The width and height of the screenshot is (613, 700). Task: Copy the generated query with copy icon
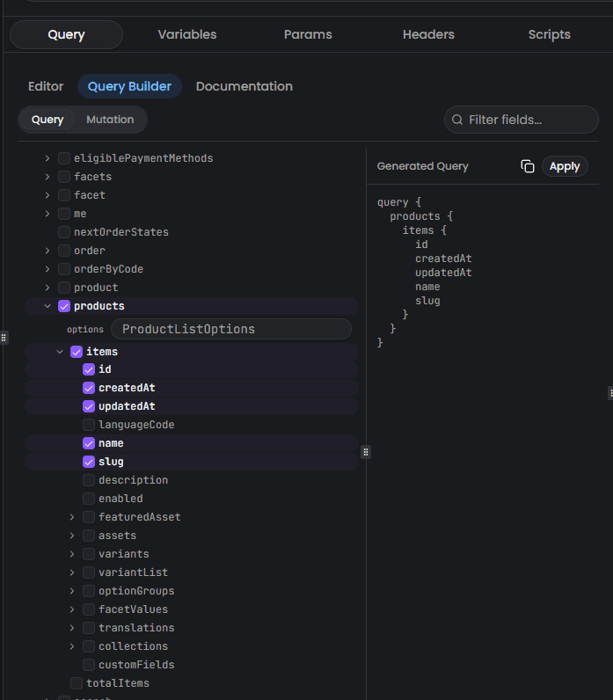528,166
